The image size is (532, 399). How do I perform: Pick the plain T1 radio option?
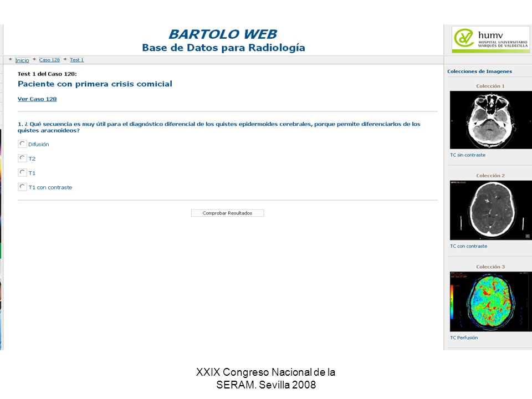(x=22, y=172)
